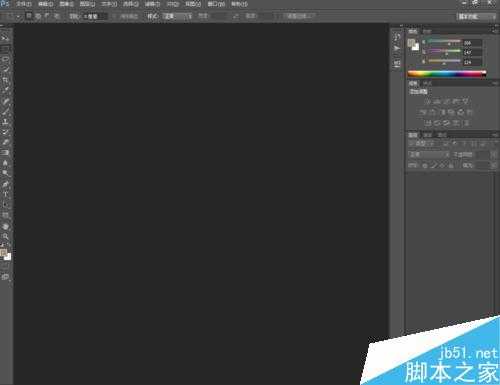This screenshot has width=500, height=385.
Task: Open the 样式 (Style) dropdown in options bar
Action: coord(177,16)
